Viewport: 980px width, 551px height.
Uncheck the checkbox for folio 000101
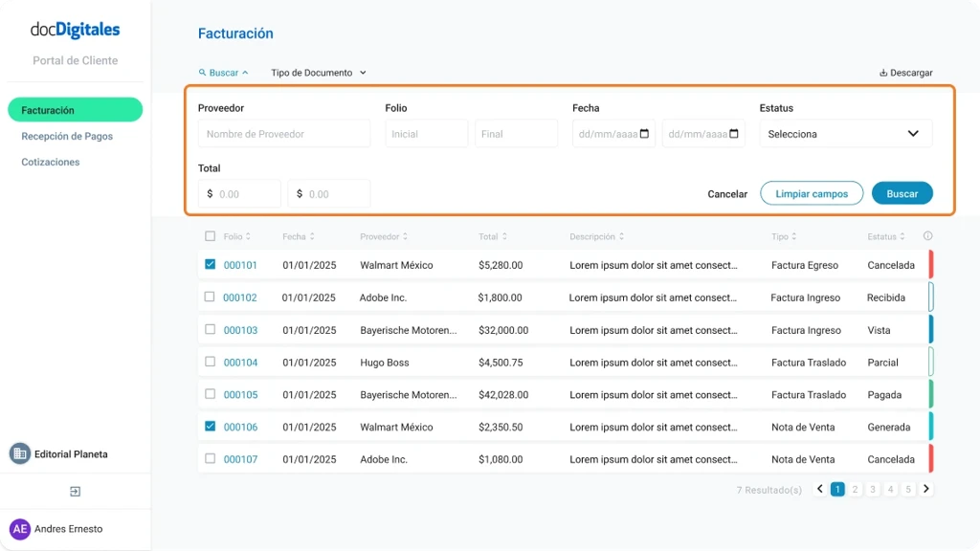[x=209, y=265]
